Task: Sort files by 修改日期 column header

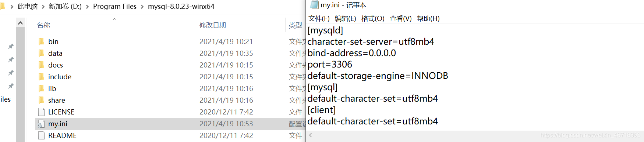Action: click(213, 25)
